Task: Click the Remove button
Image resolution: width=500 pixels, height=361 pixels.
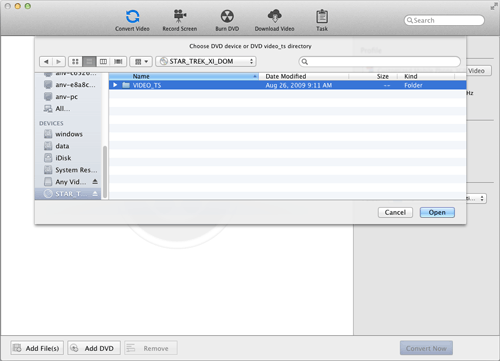Action: tap(151, 348)
